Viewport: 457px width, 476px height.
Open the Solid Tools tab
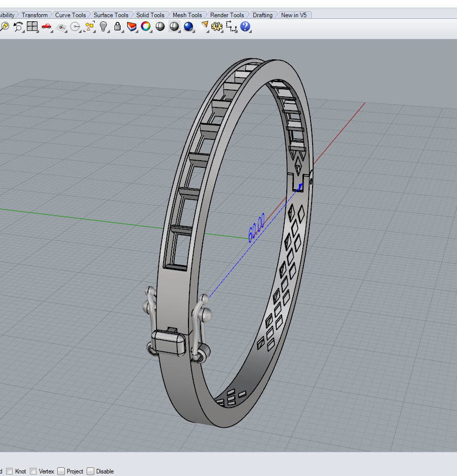click(x=150, y=15)
